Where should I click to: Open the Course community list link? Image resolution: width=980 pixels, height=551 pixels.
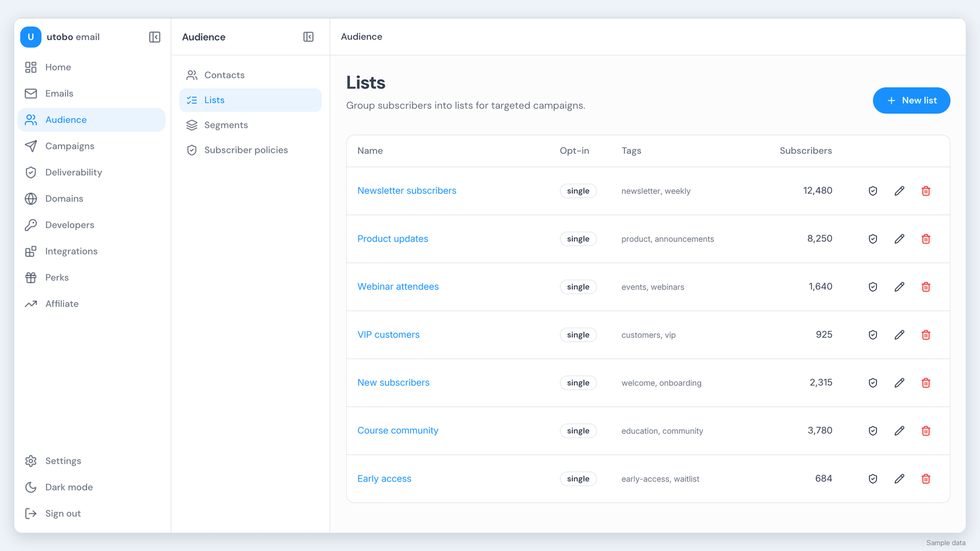(x=397, y=431)
